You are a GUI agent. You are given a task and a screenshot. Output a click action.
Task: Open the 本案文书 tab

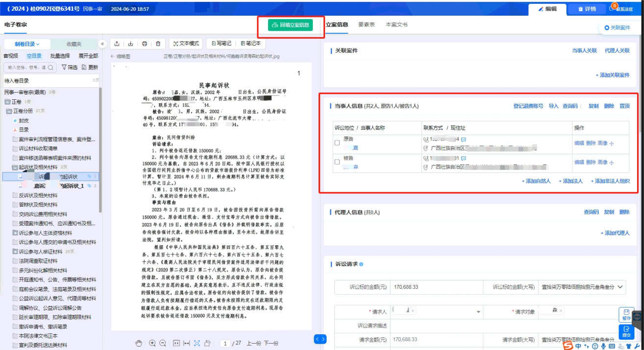396,24
